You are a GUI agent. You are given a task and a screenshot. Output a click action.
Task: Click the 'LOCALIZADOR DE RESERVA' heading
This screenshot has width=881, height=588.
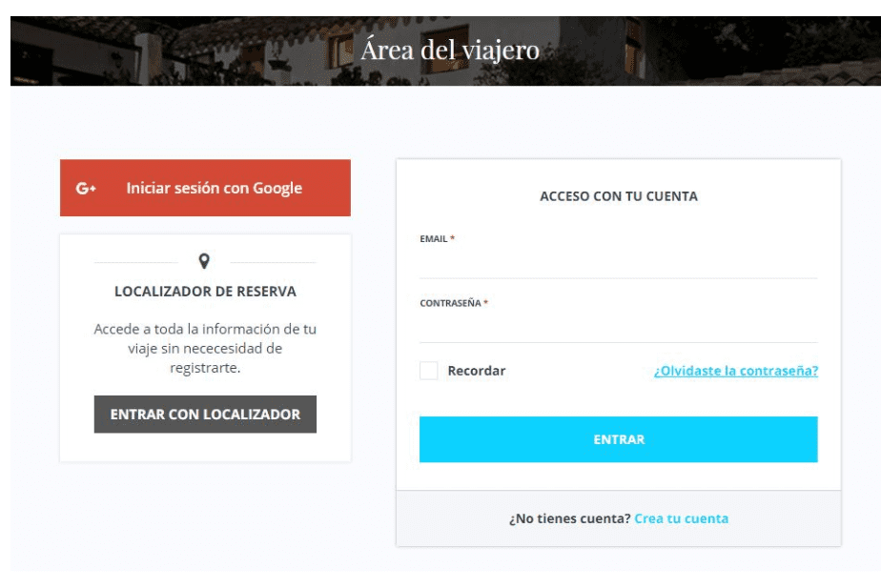tap(205, 292)
